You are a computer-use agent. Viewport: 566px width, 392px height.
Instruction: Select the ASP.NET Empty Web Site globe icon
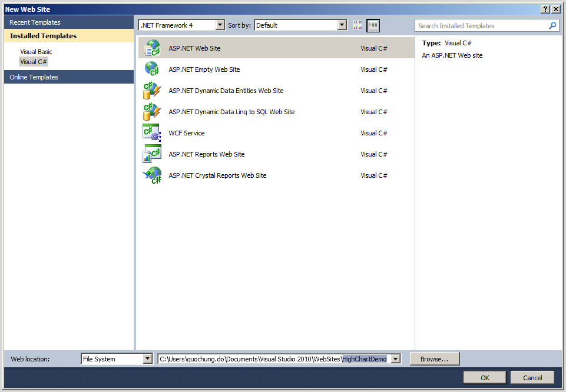pos(152,69)
